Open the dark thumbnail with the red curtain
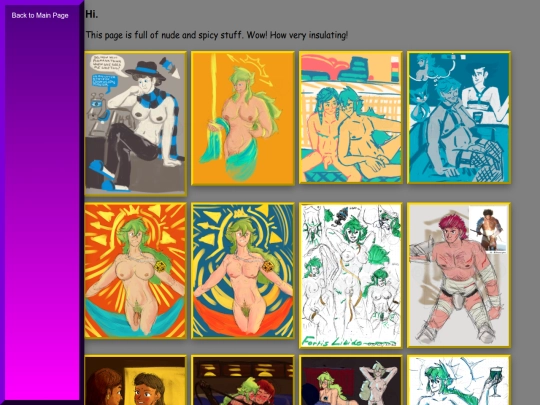Viewport: 540px width, 405px height. (351, 380)
